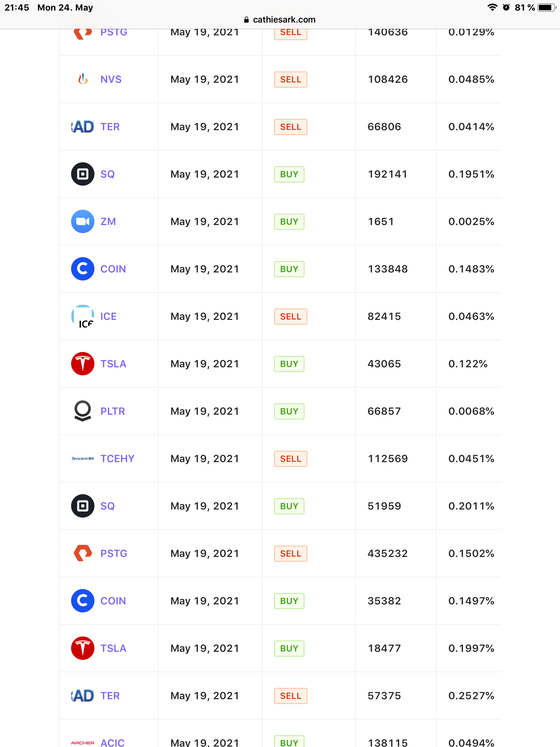
Task: Tap the Palantir logo icon
Action: 83,411
